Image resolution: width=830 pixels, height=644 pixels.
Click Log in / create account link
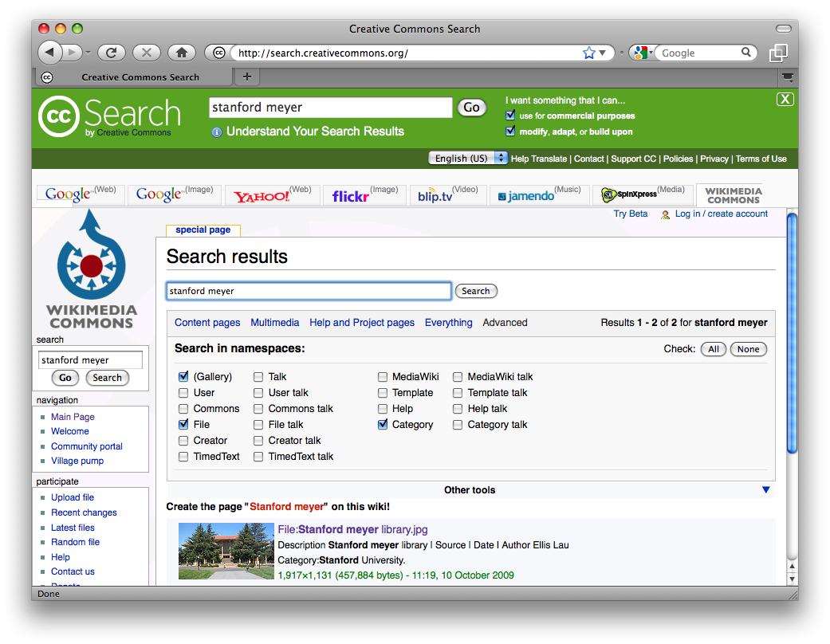tap(721, 214)
